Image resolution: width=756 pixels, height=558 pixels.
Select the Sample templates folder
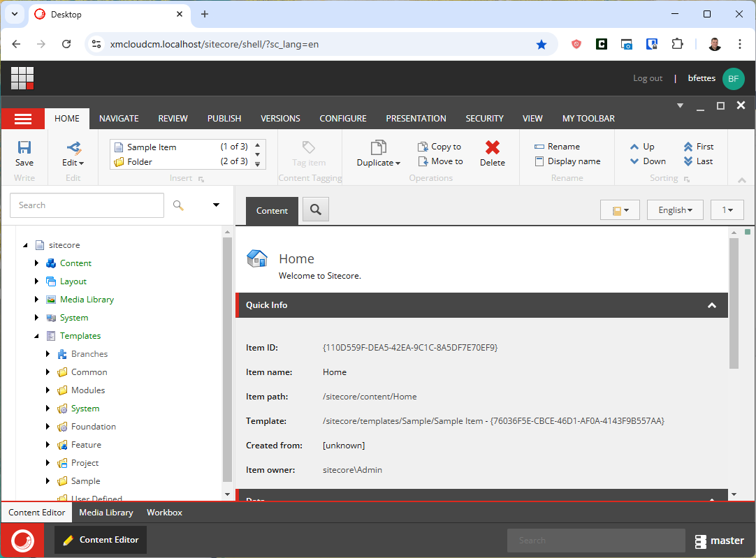point(86,481)
